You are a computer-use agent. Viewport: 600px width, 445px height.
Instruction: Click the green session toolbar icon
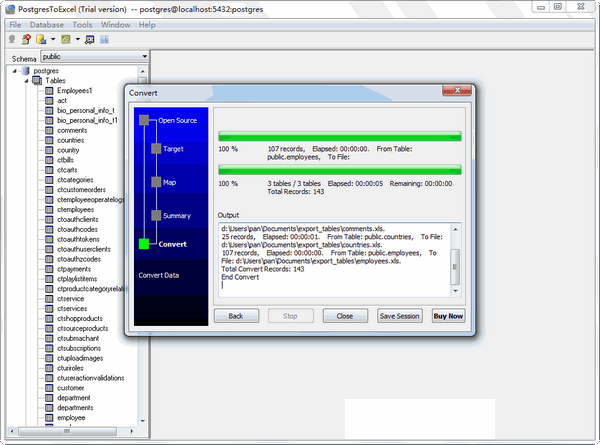(x=66, y=39)
